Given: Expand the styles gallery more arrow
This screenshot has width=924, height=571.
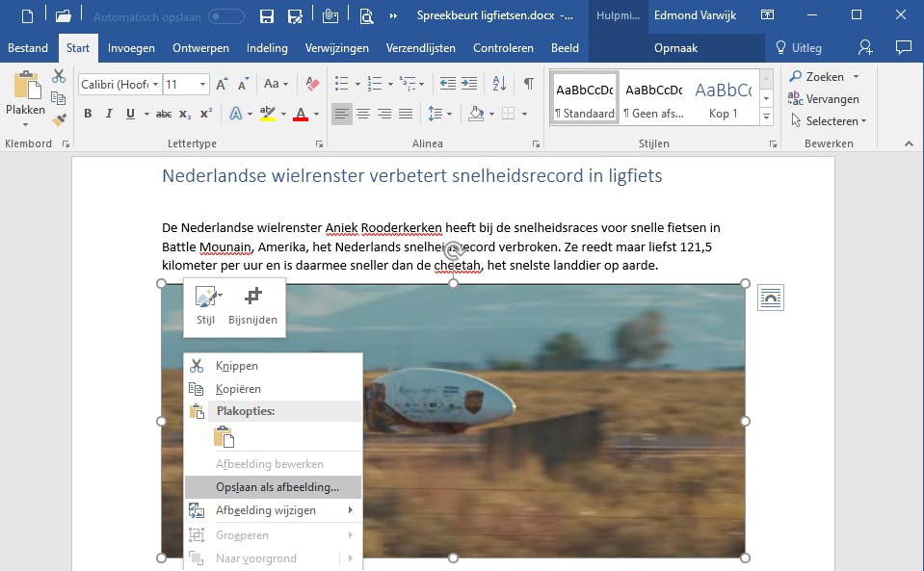Looking at the screenshot, I should [766, 117].
